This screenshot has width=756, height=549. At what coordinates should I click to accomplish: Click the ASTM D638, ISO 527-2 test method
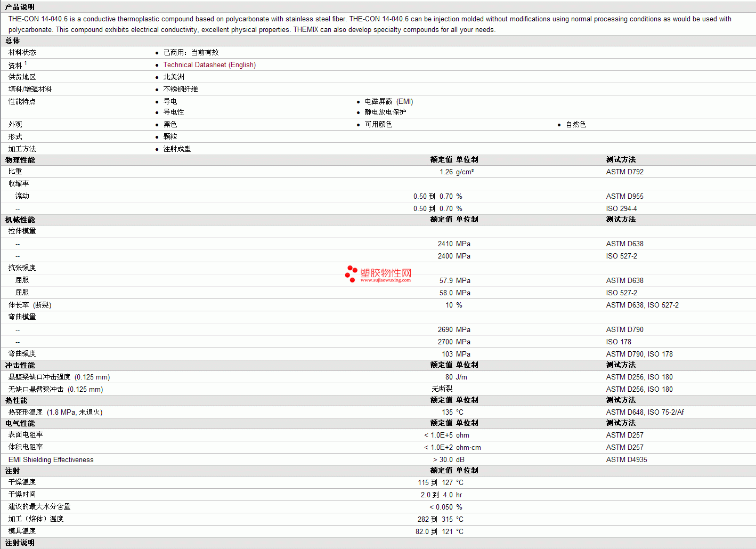pyautogui.click(x=643, y=305)
